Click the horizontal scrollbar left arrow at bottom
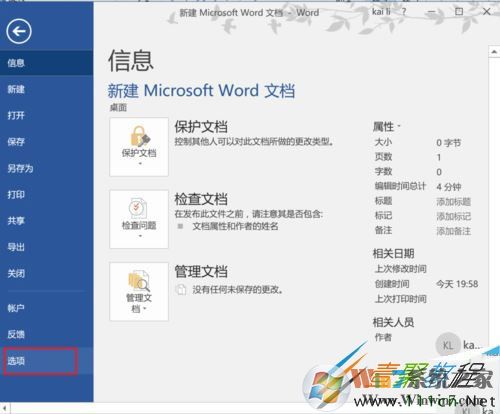 click(5, 408)
